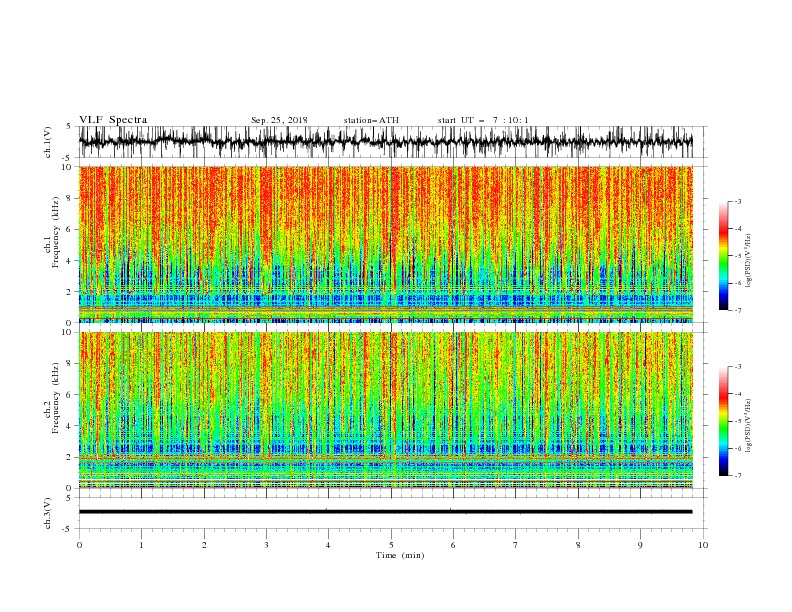Click the 'station=ATH' header label
Viewport: 792px width, 612px height.
[371, 120]
